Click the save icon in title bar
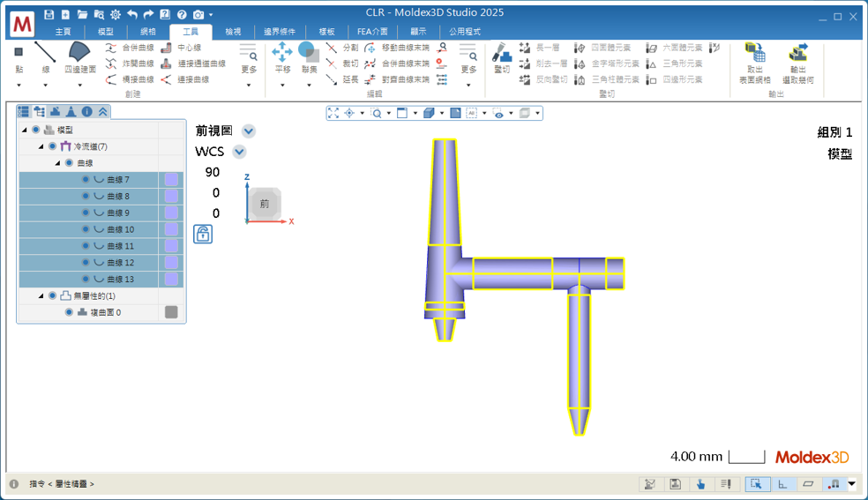 (49, 15)
